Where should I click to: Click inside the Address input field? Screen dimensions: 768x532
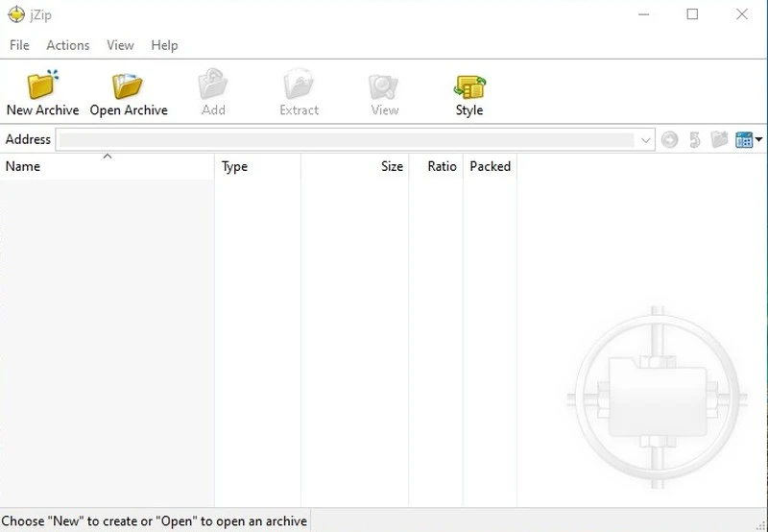point(346,140)
